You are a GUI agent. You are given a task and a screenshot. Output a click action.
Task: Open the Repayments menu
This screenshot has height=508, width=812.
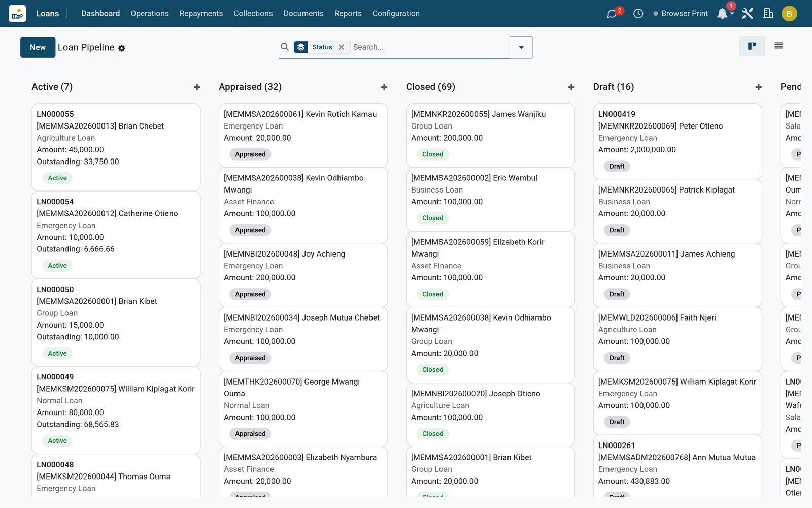(201, 14)
